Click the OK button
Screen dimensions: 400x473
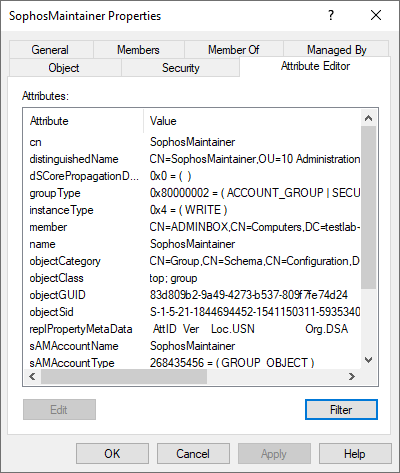112,453
